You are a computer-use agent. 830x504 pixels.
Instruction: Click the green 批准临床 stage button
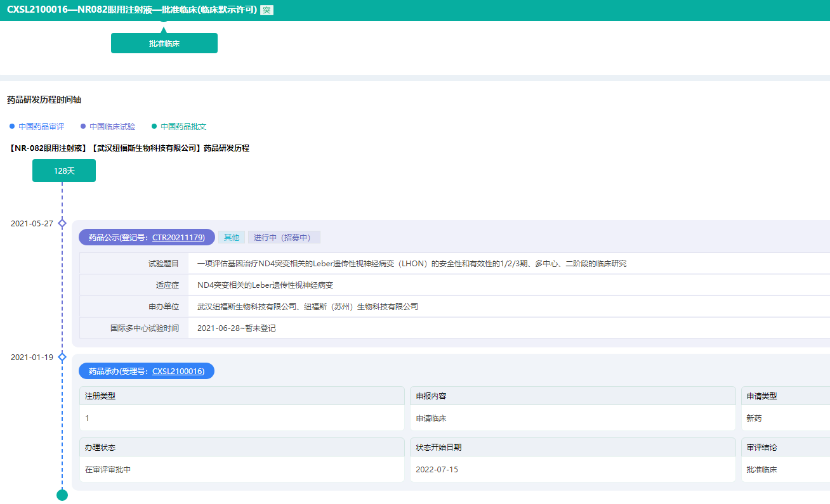[164, 43]
